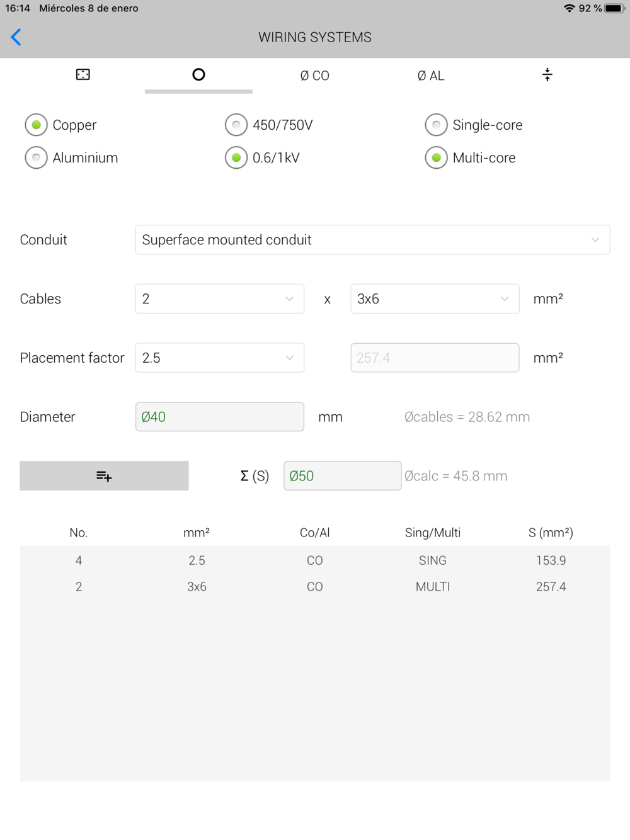Select the 3x6 MULTI table row
The height and width of the screenshot is (840, 630).
tap(314, 587)
